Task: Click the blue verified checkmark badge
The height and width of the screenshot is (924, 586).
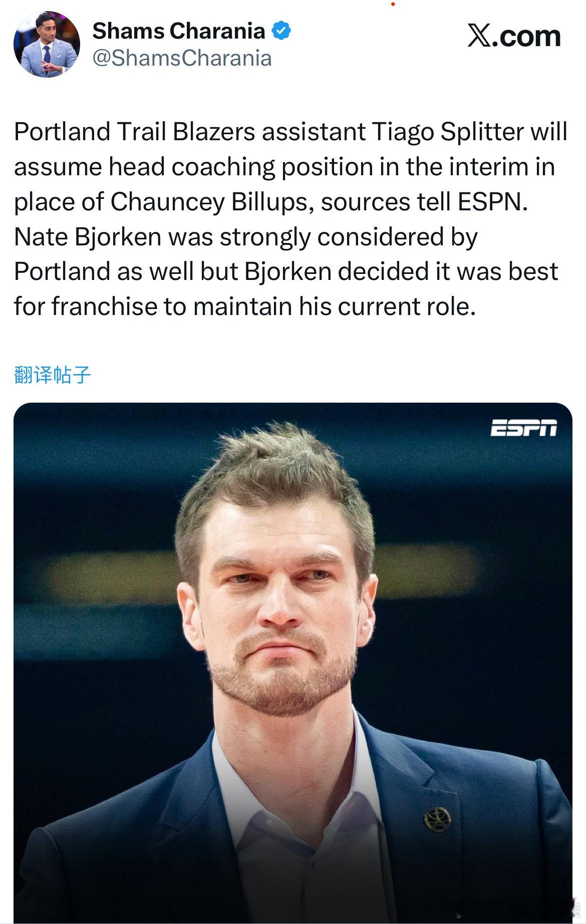Action: (281, 31)
